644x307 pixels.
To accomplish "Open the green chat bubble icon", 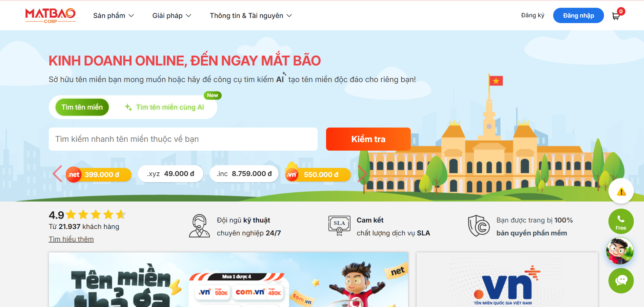I will [x=621, y=281].
